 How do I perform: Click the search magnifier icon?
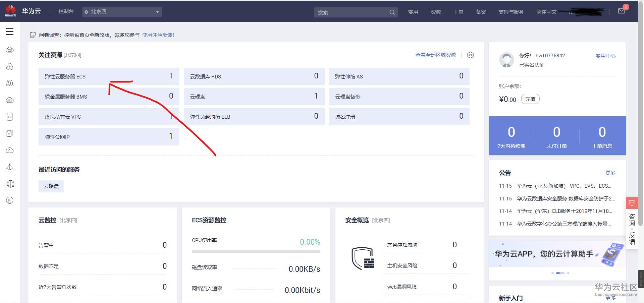[392, 12]
